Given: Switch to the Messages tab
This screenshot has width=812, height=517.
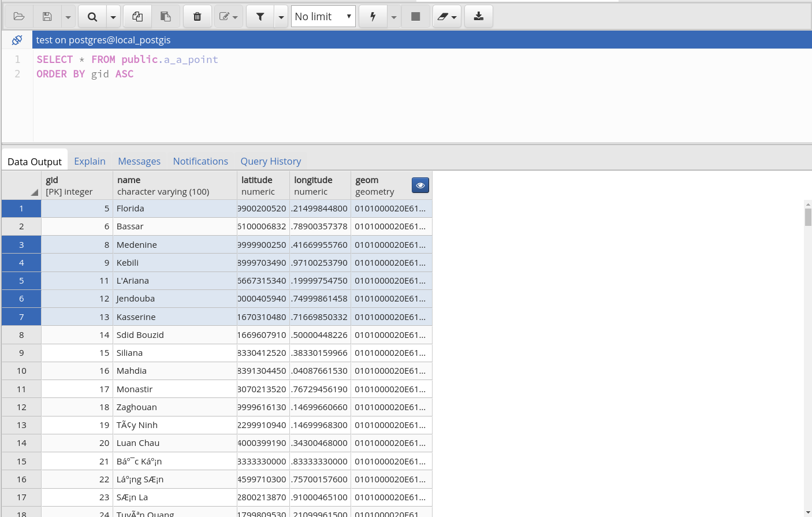Looking at the screenshot, I should tap(139, 161).
